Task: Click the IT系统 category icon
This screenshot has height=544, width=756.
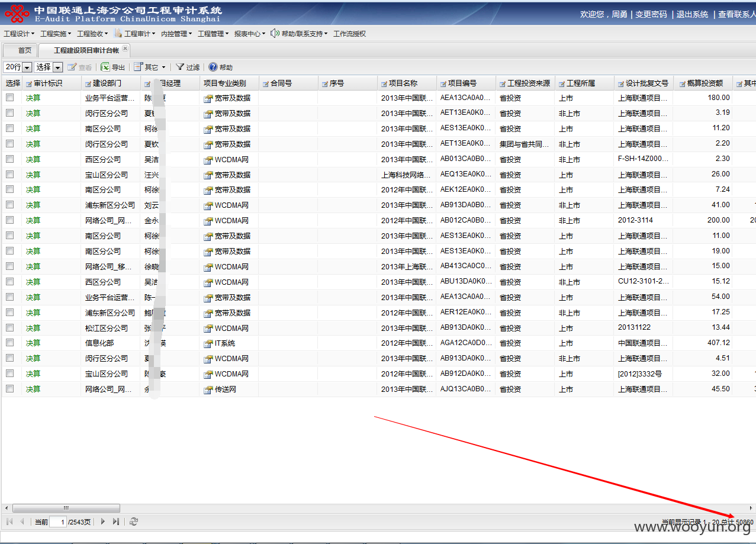Action: 208,343
